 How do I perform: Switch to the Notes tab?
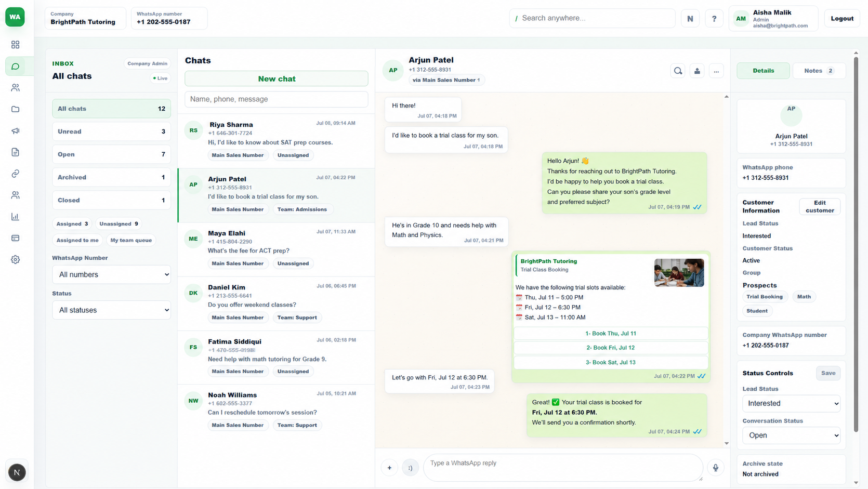tap(819, 71)
